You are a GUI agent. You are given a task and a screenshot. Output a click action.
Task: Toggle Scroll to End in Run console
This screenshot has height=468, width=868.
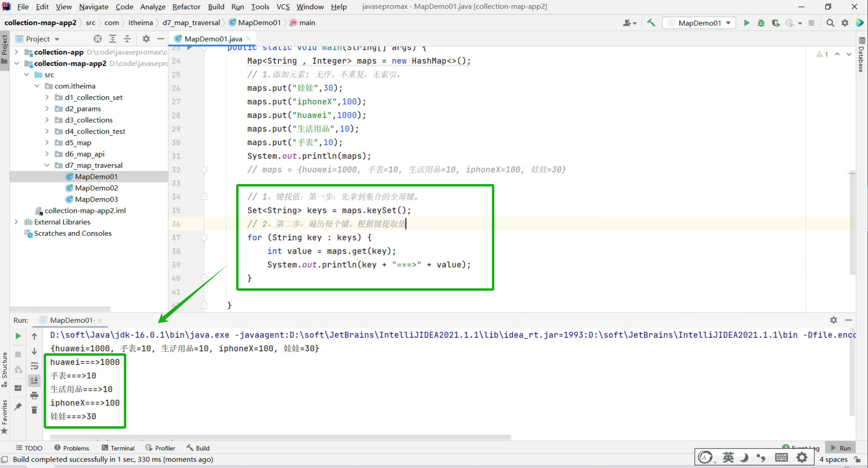point(34,380)
